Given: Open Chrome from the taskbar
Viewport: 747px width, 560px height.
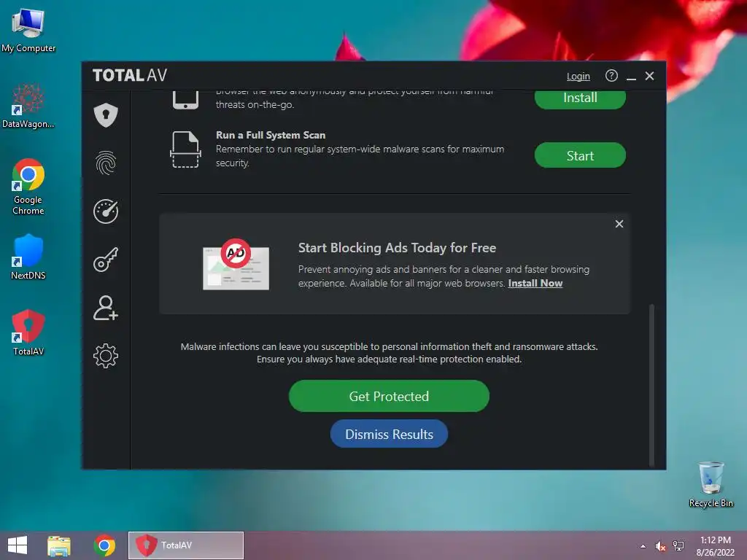Looking at the screenshot, I should coord(104,545).
